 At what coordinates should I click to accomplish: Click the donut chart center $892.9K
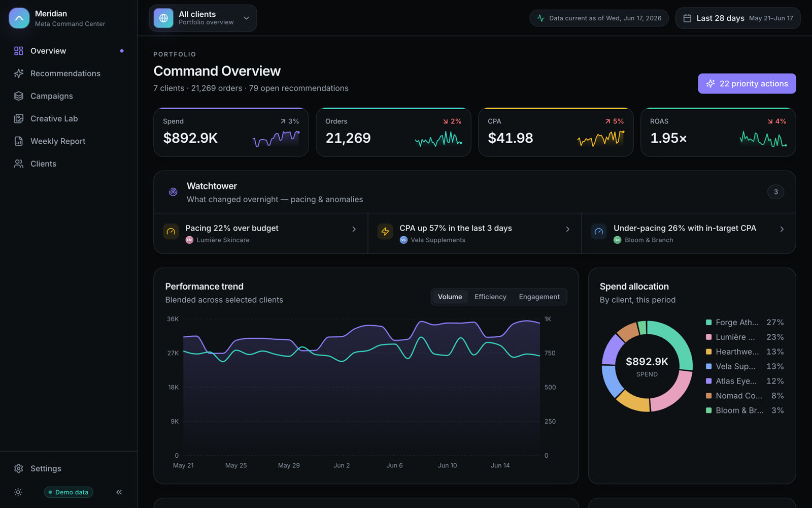pyautogui.click(x=647, y=362)
